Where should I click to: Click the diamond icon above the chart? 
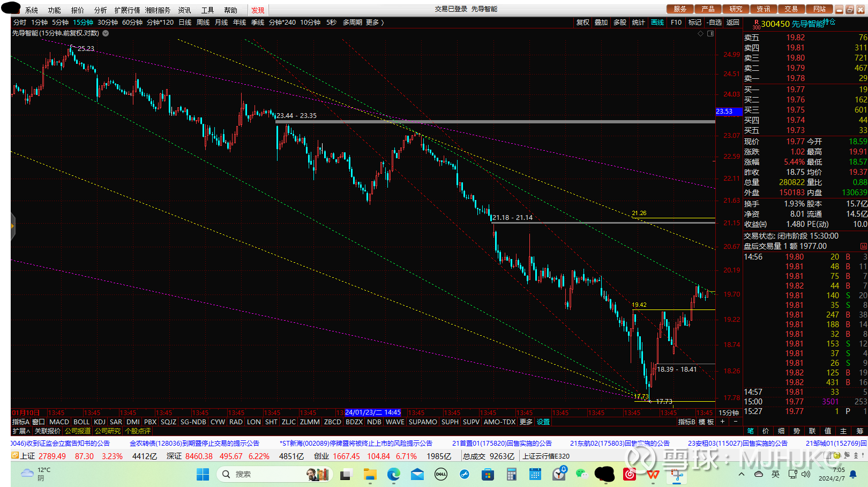[700, 33]
